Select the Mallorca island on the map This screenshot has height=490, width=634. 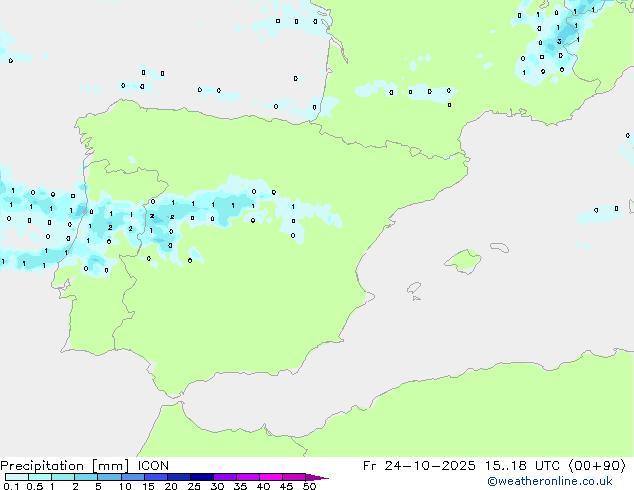point(463,262)
